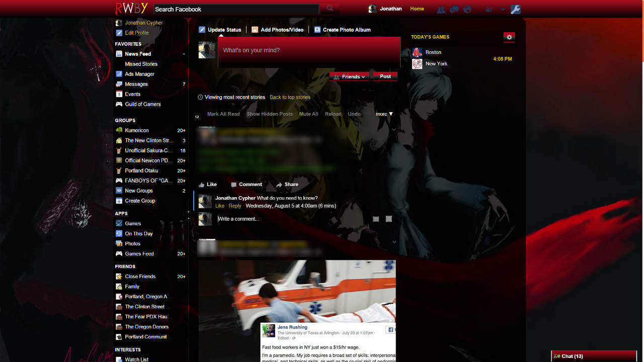Click the thumbs-up Like icon on post
644x362 pixels.
pyautogui.click(x=202, y=185)
